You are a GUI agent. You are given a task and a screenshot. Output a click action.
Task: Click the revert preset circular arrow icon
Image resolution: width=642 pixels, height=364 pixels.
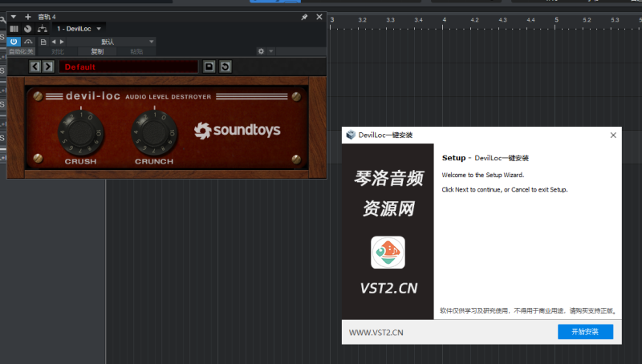(226, 67)
